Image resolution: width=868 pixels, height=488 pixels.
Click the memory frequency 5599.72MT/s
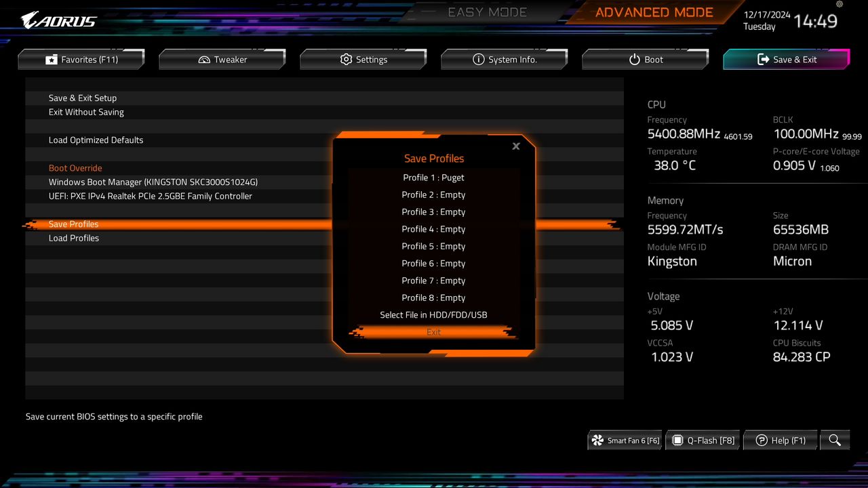pyautogui.click(x=685, y=230)
